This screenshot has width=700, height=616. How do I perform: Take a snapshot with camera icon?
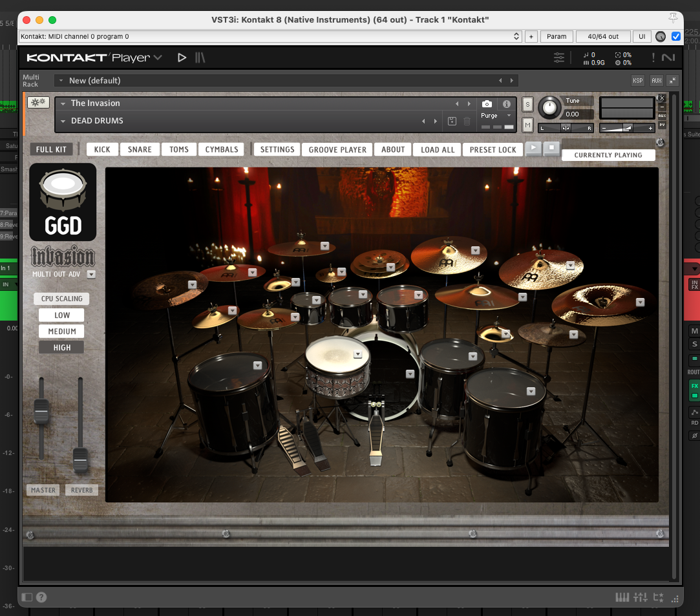coord(487,104)
